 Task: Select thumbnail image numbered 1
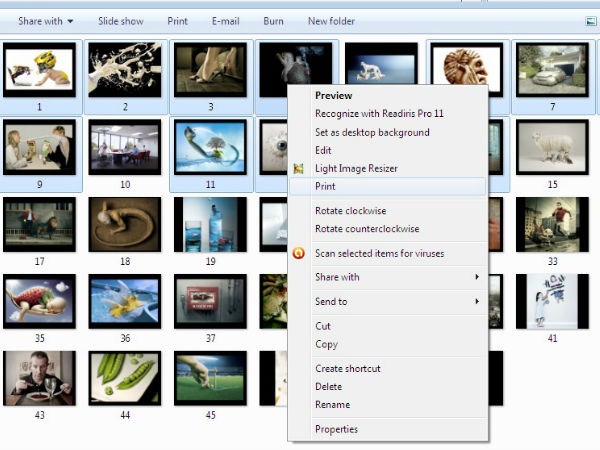click(40, 70)
